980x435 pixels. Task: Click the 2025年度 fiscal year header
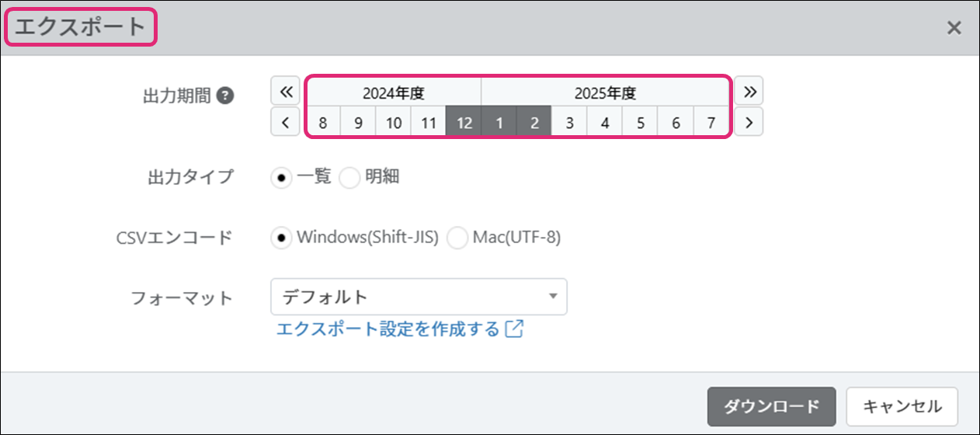tap(605, 93)
